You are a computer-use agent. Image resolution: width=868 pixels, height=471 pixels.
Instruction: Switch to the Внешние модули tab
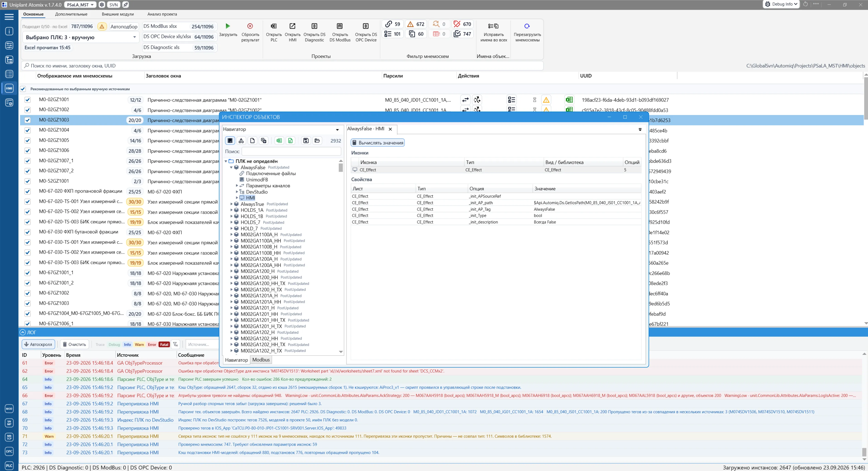pos(118,14)
